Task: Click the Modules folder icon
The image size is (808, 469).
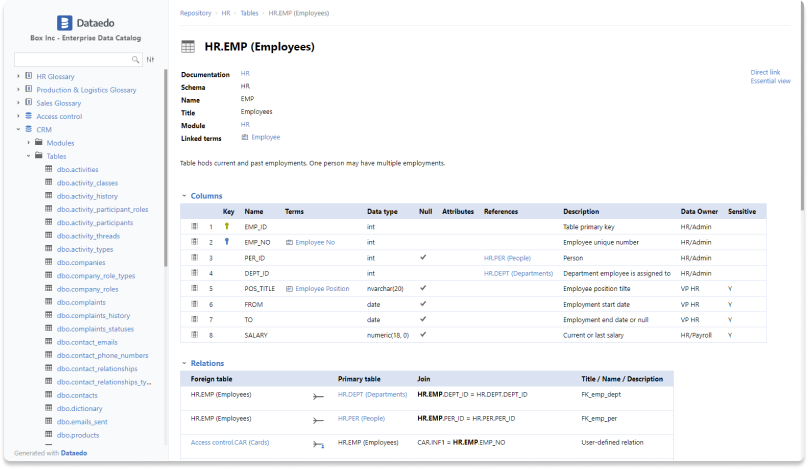Action: point(38,143)
